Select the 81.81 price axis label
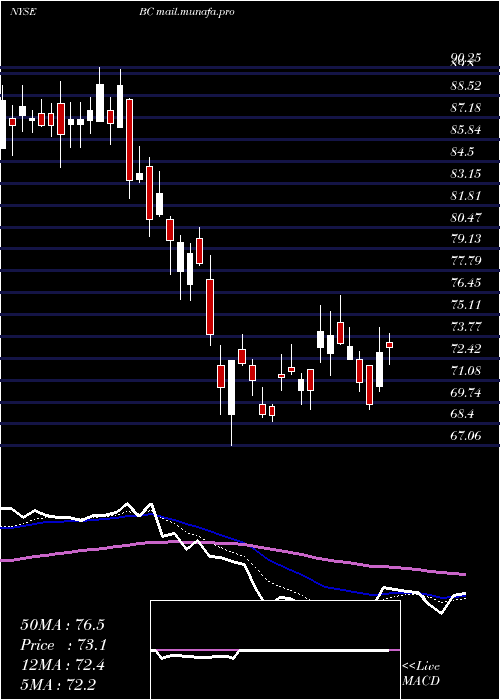The width and height of the screenshot is (500, 700). click(466, 195)
